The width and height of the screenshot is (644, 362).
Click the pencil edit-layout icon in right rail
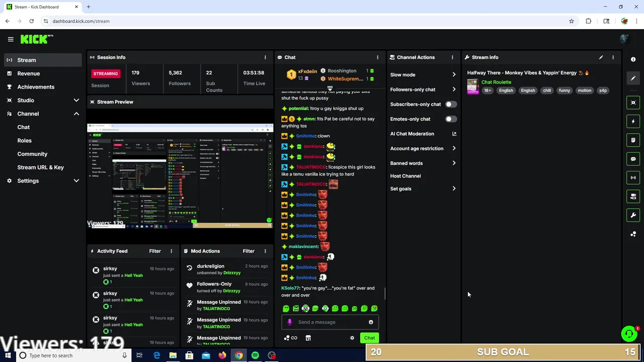click(x=633, y=78)
